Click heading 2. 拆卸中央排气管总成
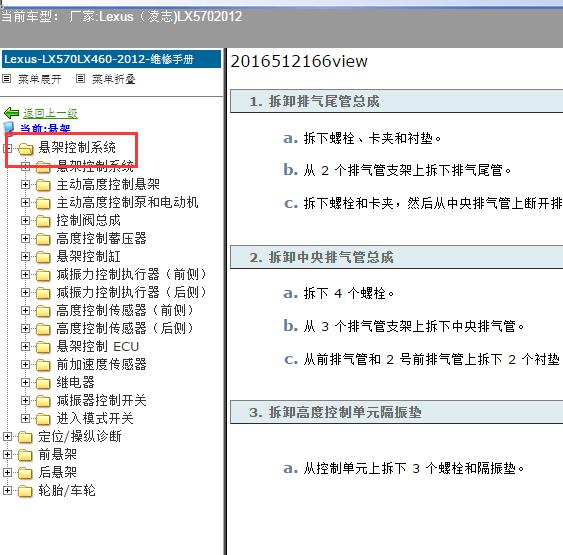 pos(322,257)
